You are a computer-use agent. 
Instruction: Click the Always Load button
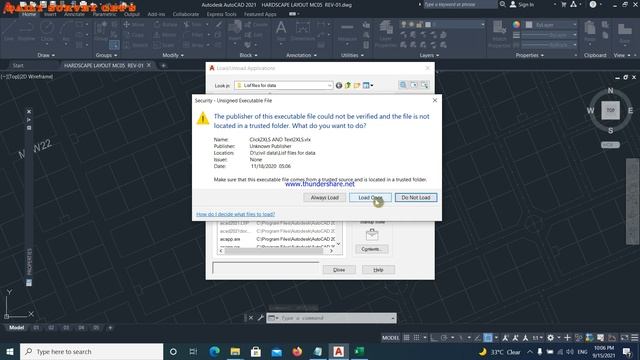[x=324, y=198]
